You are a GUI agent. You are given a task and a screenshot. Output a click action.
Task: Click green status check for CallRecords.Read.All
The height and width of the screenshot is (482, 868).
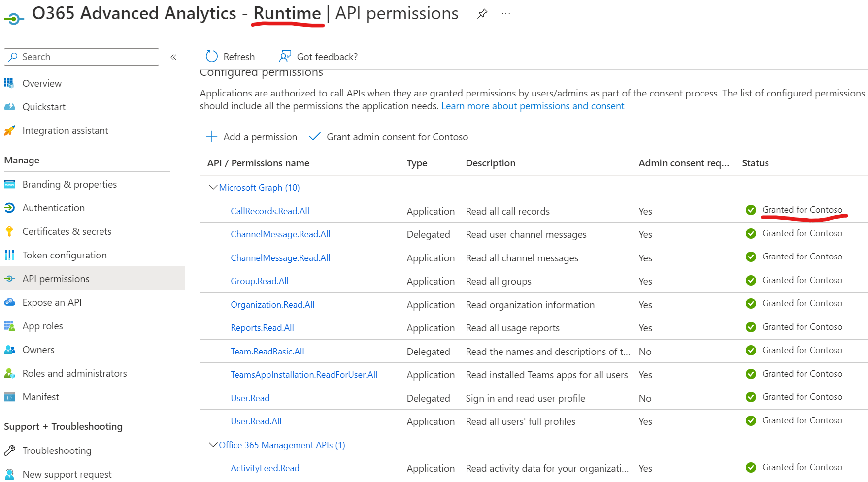[751, 210]
